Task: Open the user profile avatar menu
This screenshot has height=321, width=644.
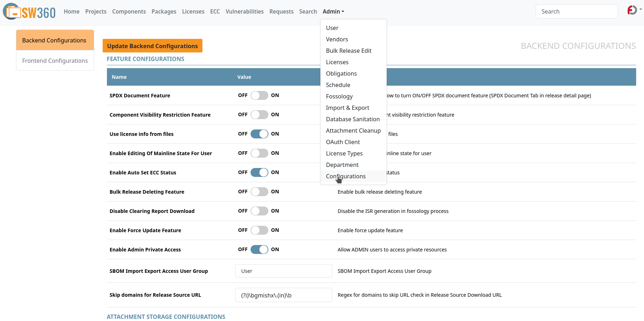Action: (632, 10)
